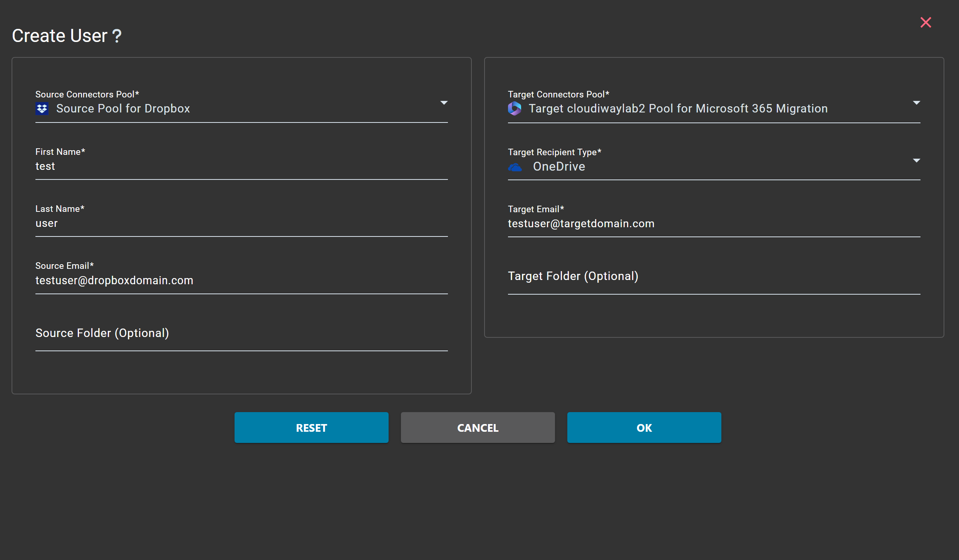Click the Create User ? heading

(x=67, y=36)
